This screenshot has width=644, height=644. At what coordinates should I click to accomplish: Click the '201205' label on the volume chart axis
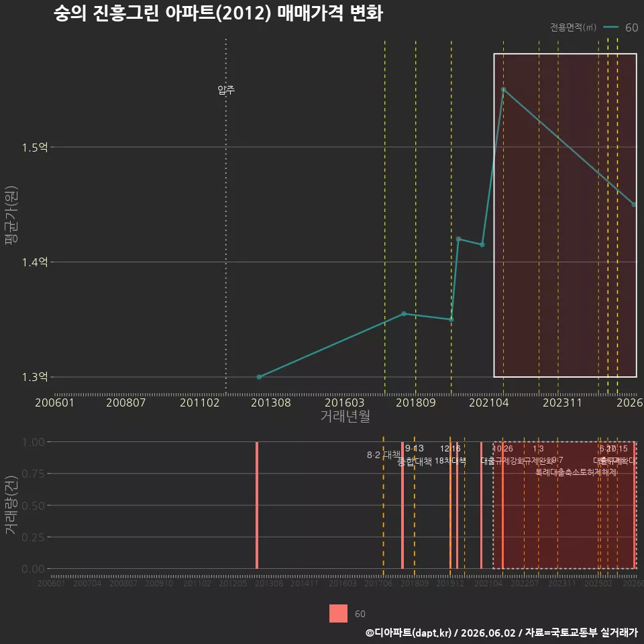coord(233,583)
